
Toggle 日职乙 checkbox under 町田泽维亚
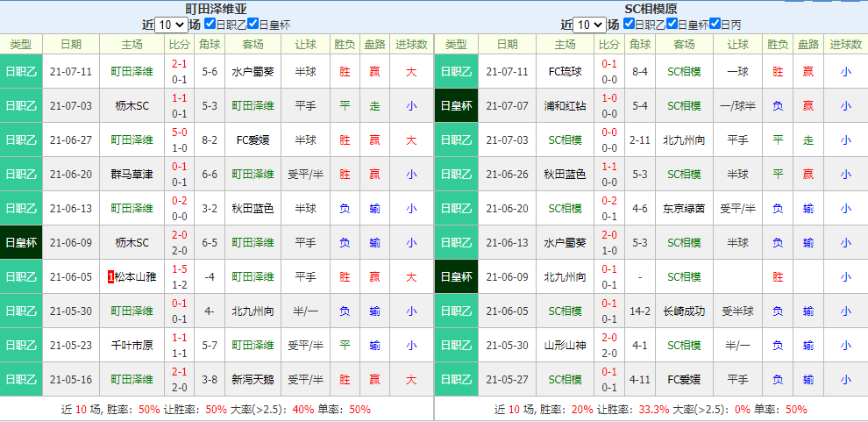click(x=210, y=25)
